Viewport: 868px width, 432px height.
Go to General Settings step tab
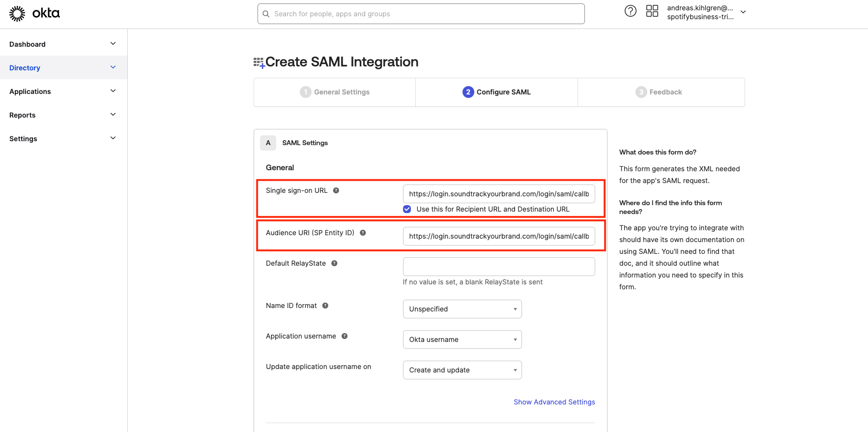pyautogui.click(x=335, y=92)
